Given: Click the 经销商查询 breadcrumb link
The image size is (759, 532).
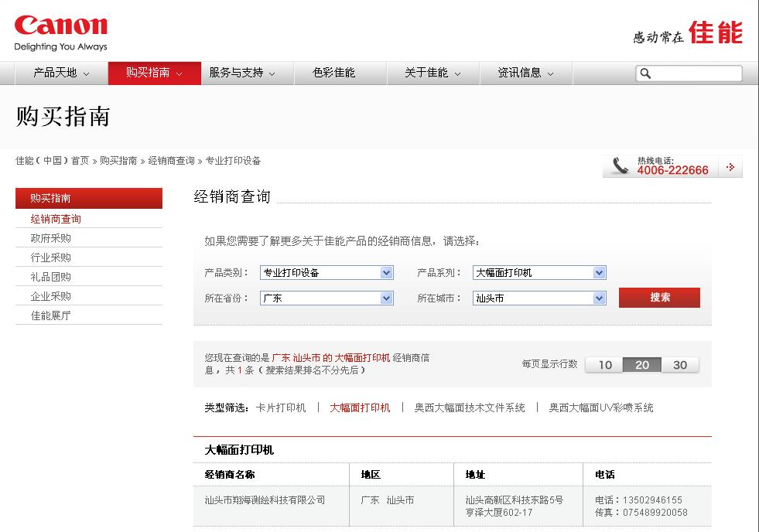Looking at the screenshot, I should pos(171,161).
